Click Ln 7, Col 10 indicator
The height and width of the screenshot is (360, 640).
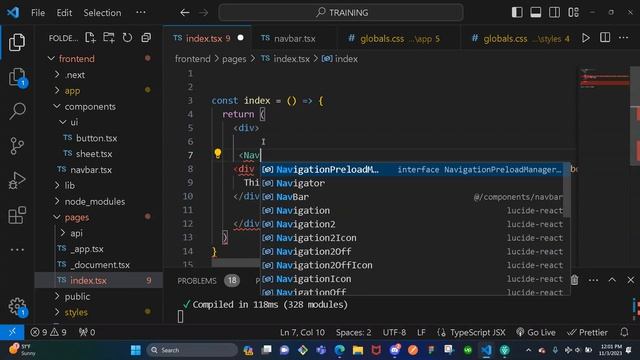pos(302,332)
